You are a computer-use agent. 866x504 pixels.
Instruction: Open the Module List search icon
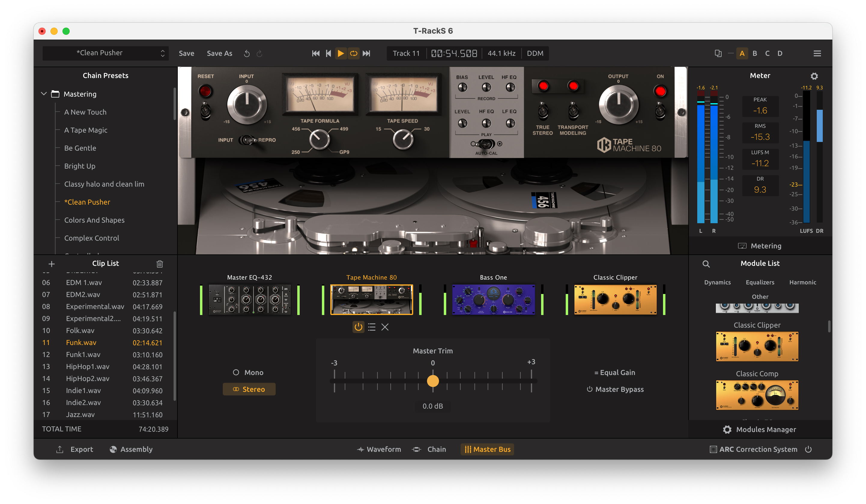(706, 264)
